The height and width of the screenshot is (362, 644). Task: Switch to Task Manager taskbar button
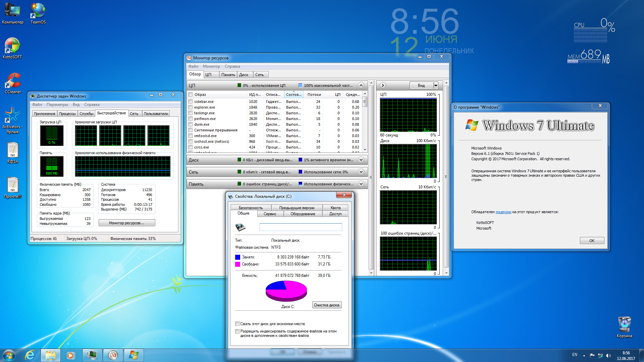tap(92, 355)
